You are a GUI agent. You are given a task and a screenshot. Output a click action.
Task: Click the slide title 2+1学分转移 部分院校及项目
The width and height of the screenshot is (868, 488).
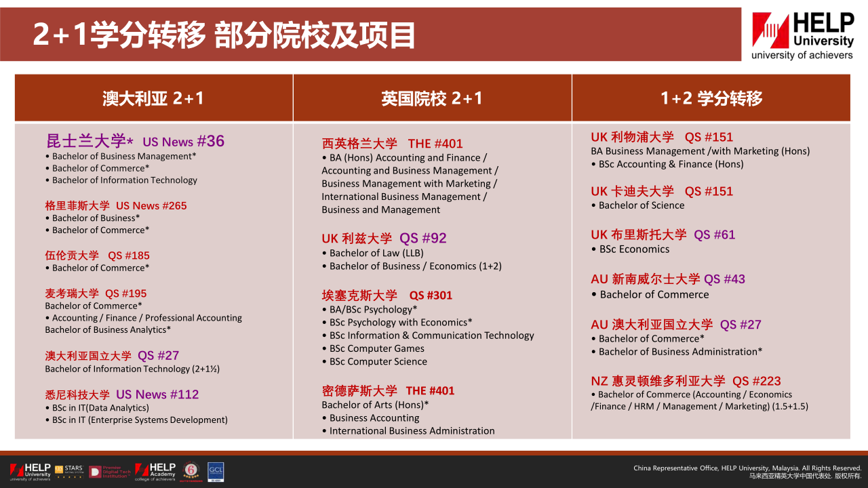224,35
